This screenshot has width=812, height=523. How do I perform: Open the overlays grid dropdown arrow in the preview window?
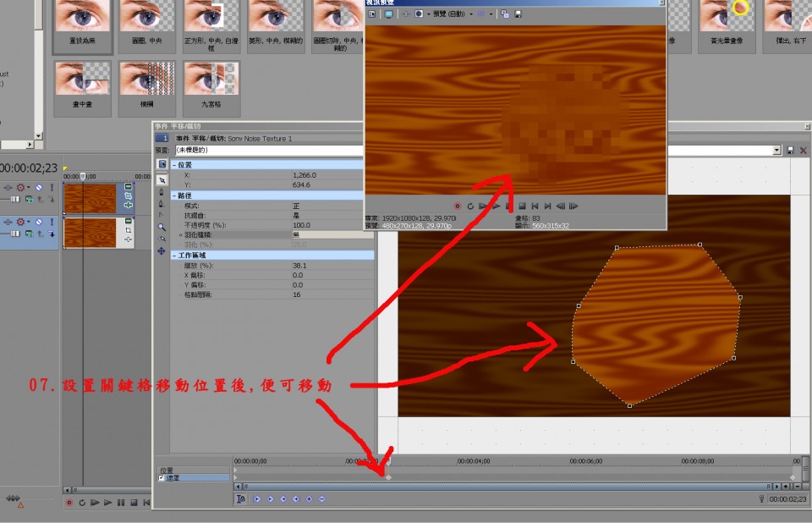491,14
